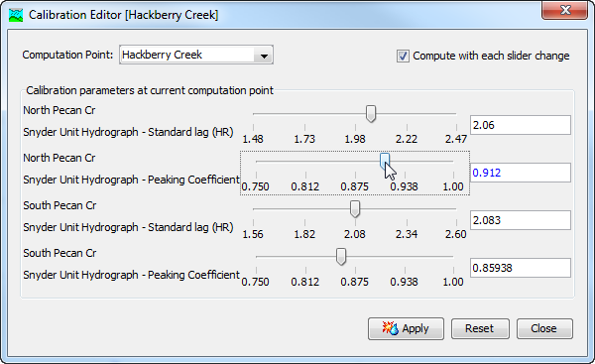Click the 2.34 tick label
The width and height of the screenshot is (595, 364).
tap(407, 234)
